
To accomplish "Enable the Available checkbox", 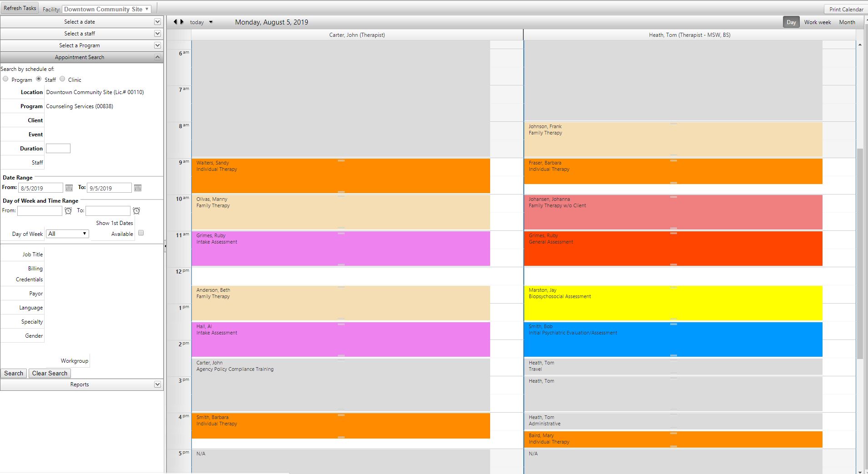I will pos(140,232).
